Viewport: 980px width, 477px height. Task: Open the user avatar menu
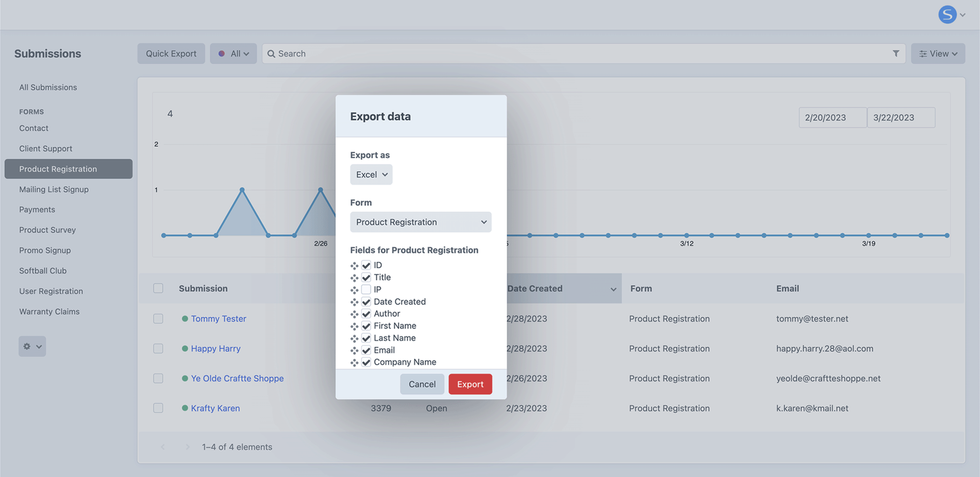pos(951,15)
